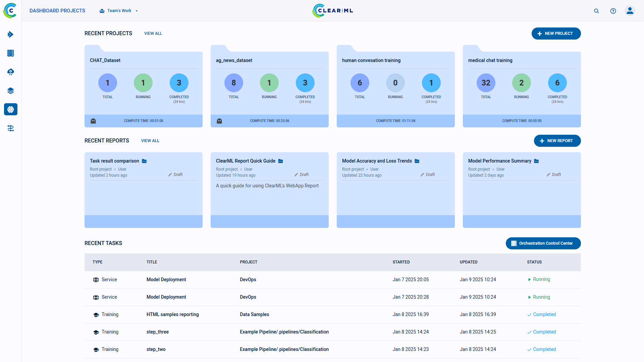
Task: Click VIEW ALL link under Recent Projects
Action: [153, 33]
